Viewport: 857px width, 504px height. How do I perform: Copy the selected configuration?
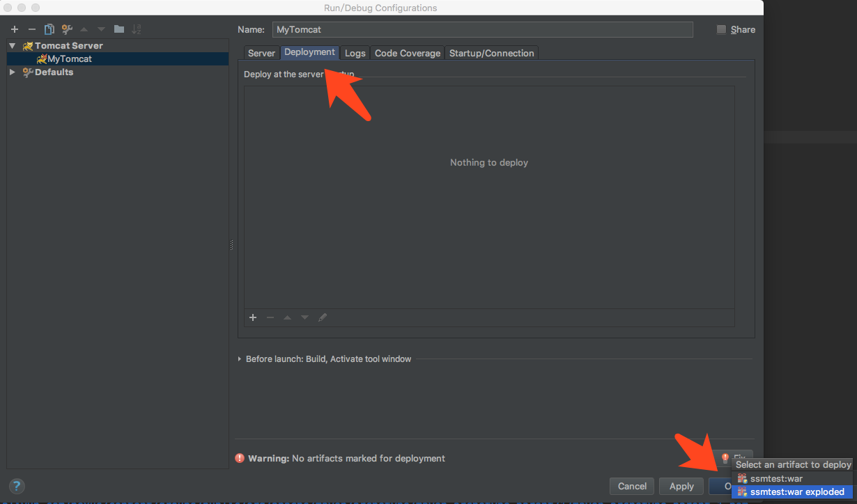point(49,29)
